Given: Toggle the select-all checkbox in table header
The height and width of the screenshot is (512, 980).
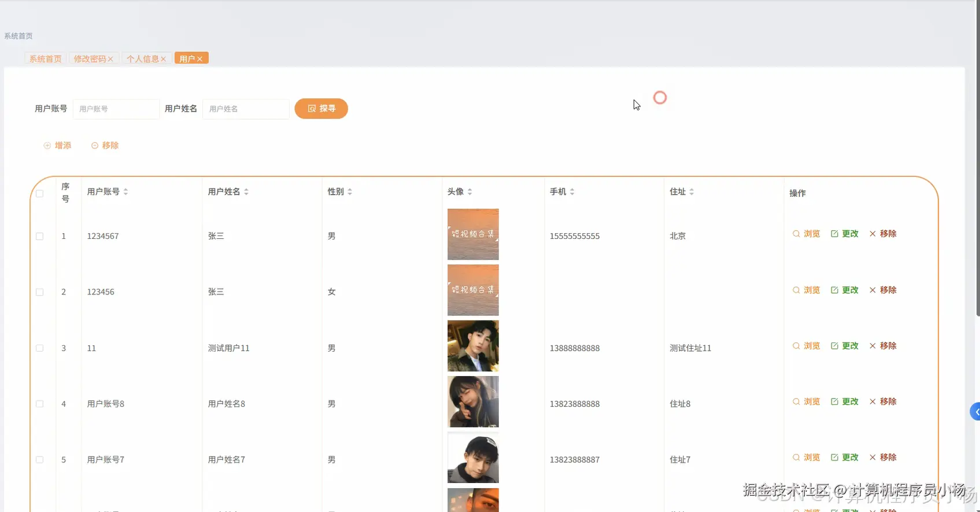Looking at the screenshot, I should pos(40,193).
